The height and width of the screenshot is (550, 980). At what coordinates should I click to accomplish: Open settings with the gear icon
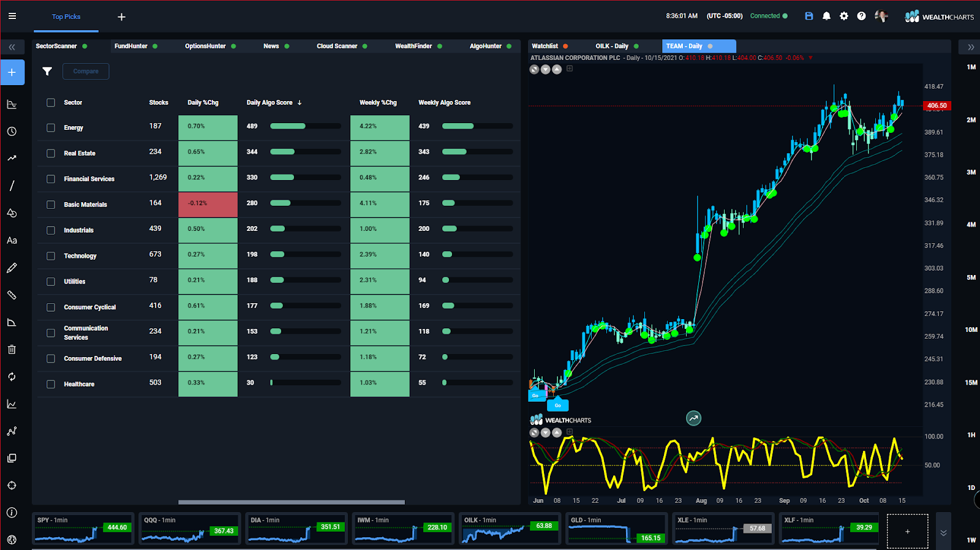pos(844,16)
